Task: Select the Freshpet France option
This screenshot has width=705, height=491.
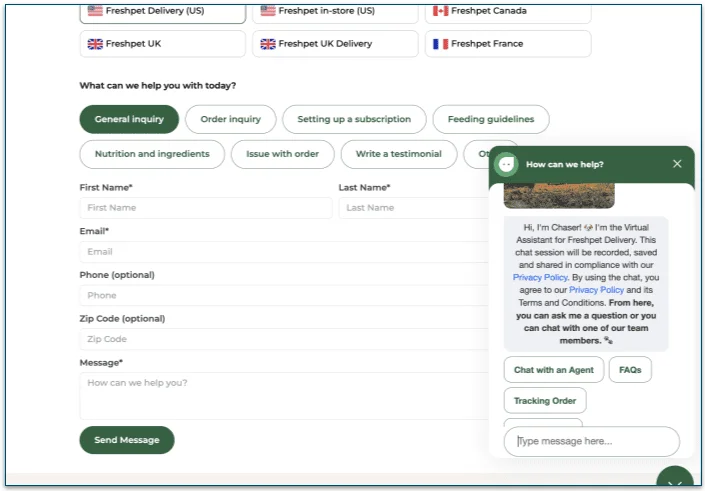Action: (x=508, y=44)
